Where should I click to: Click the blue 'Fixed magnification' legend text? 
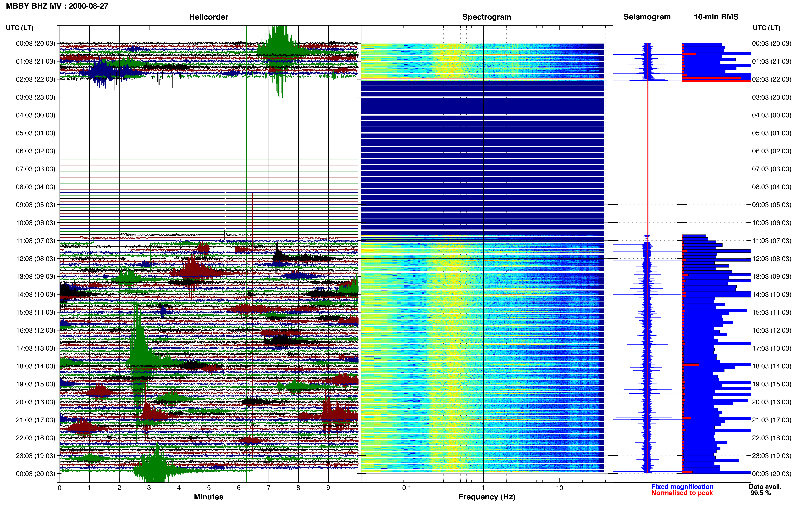[682, 486]
